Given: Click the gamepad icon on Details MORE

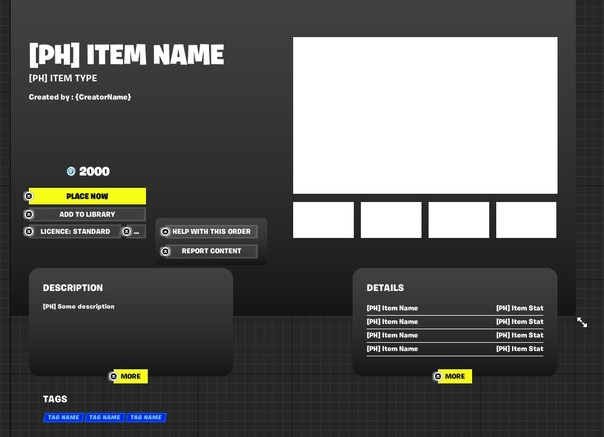Looking at the screenshot, I should pyautogui.click(x=438, y=376).
